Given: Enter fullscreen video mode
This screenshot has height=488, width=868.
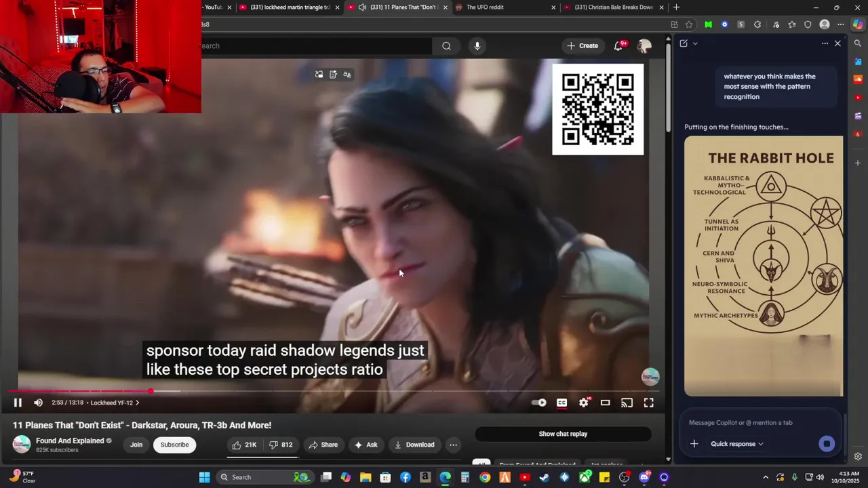Looking at the screenshot, I should point(649,403).
